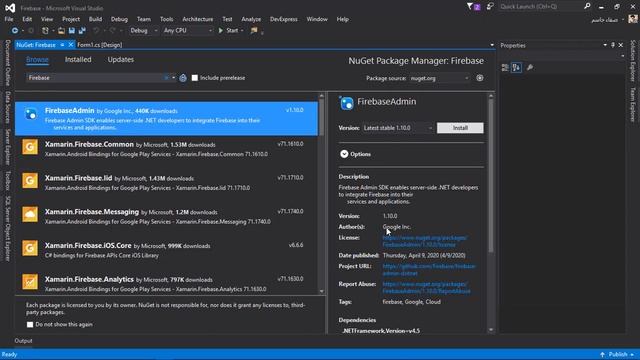
Task: Click the Categorized view icon in Properties
Action: [x=505, y=68]
